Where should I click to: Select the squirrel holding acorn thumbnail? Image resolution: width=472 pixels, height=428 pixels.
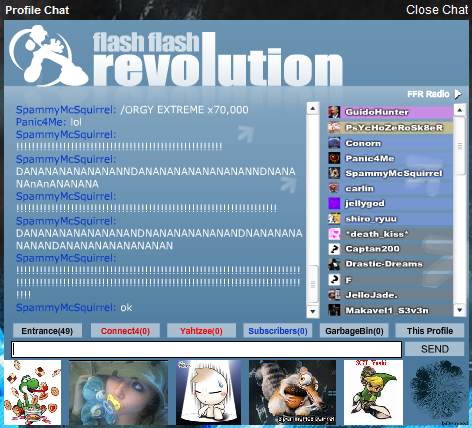[x=292, y=392]
